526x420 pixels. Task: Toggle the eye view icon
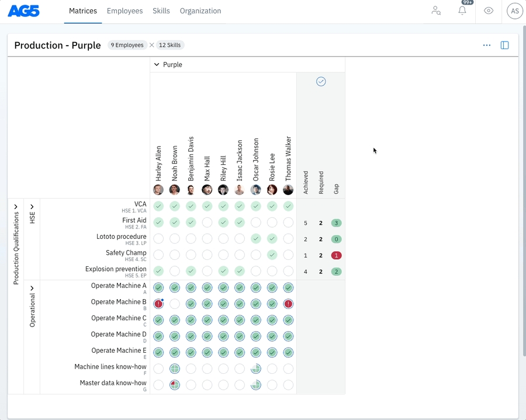489,11
